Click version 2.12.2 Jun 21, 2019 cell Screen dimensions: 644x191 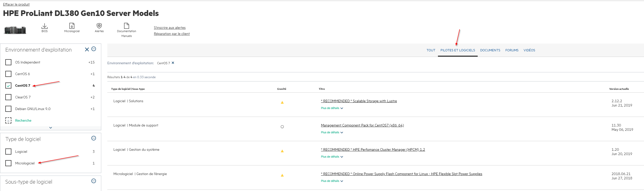pyautogui.click(x=622, y=103)
